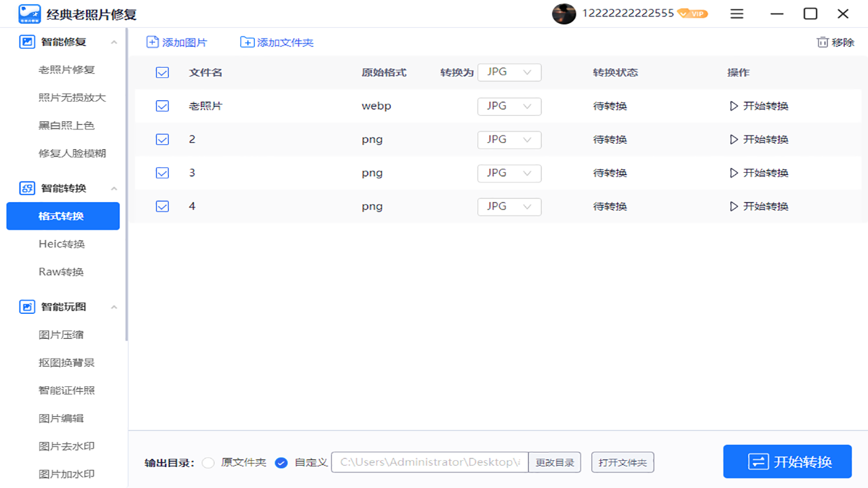This screenshot has height=488, width=868.
Task: Switch to the Heic转换 tab
Action: tap(62, 243)
